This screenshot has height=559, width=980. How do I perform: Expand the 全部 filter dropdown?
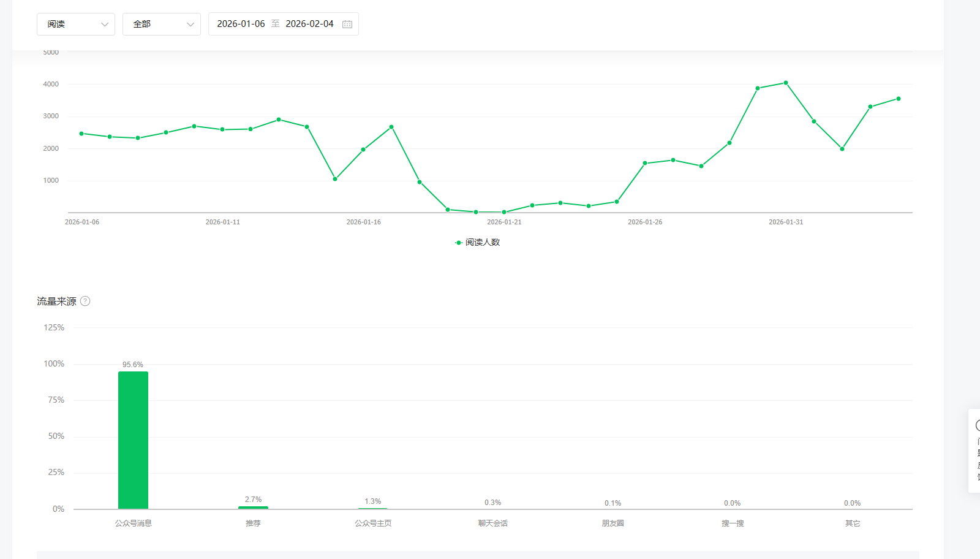coord(162,24)
